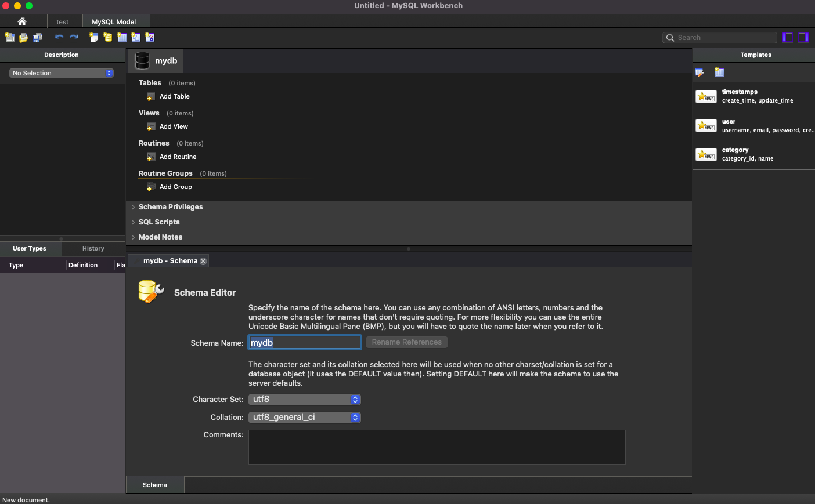The image size is (815, 504).
Task: Click the Undo arrow icon
Action: pos(59,37)
